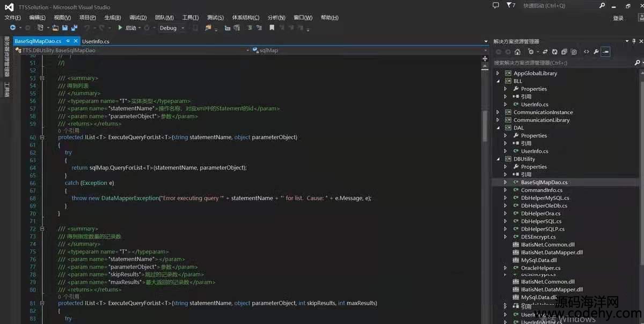644x324 pixels.
Task: Close the Solution Explorer panel
Action: (x=641, y=41)
